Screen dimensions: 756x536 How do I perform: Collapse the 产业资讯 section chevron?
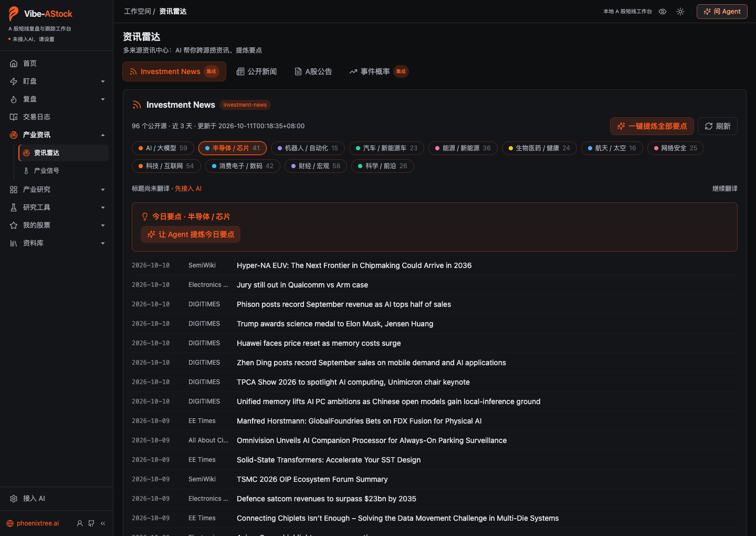(103, 135)
